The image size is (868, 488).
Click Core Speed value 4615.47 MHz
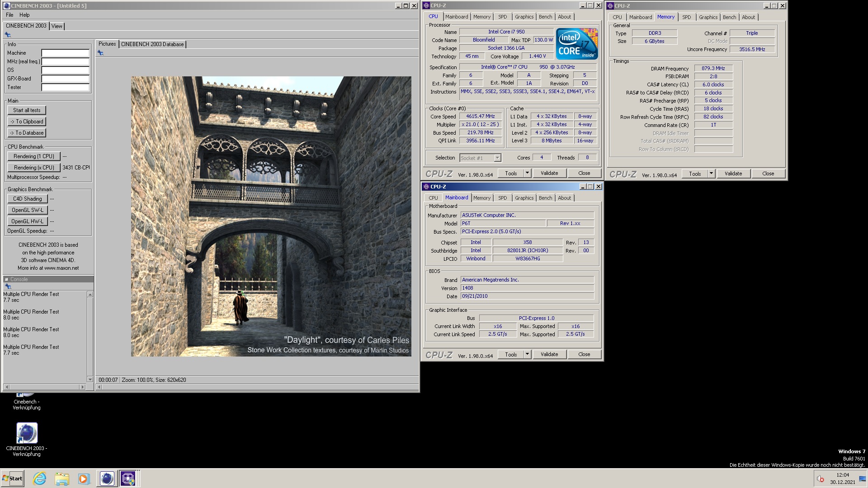481,116
